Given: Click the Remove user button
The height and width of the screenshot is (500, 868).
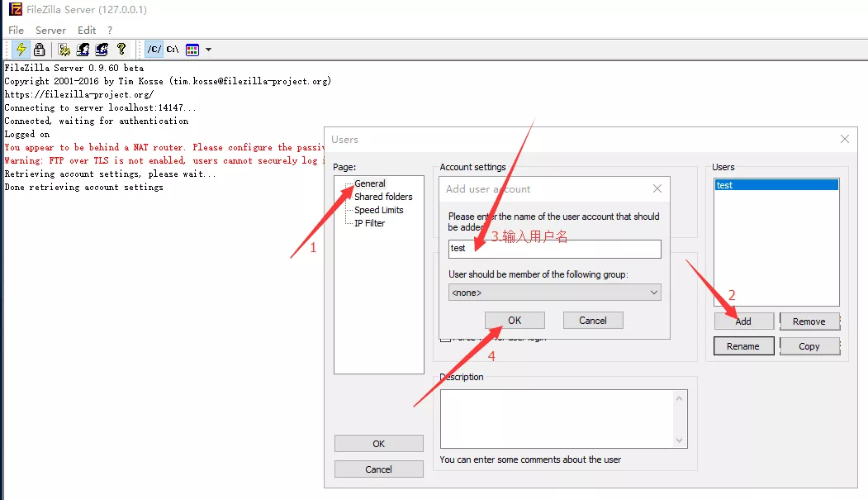Looking at the screenshot, I should click(809, 321).
